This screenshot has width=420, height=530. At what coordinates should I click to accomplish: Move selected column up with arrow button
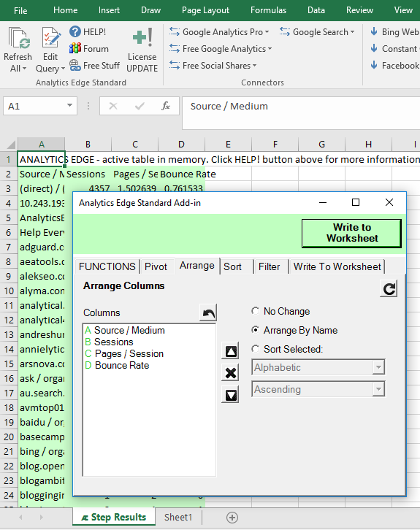click(x=231, y=351)
